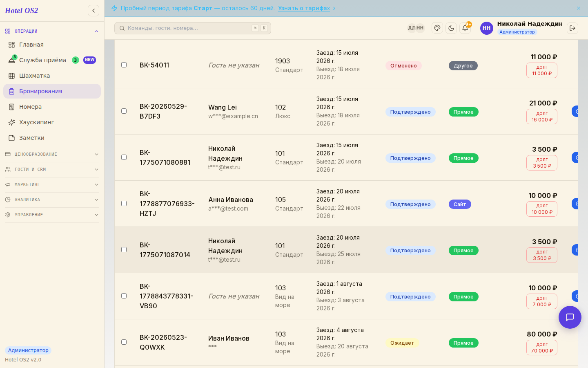Collapse the sidebar with the arrow button
The height and width of the screenshot is (368, 588).
pyautogui.click(x=94, y=11)
